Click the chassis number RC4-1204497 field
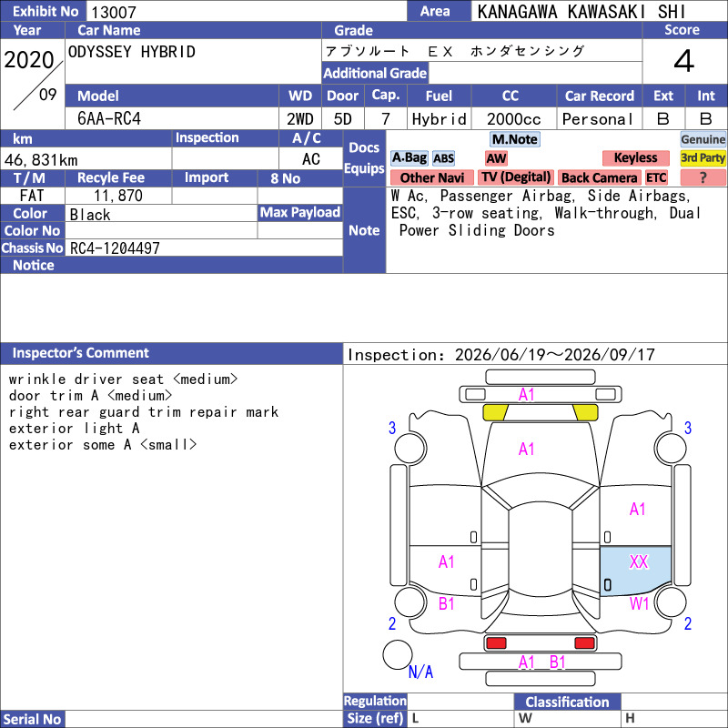 pos(204,248)
